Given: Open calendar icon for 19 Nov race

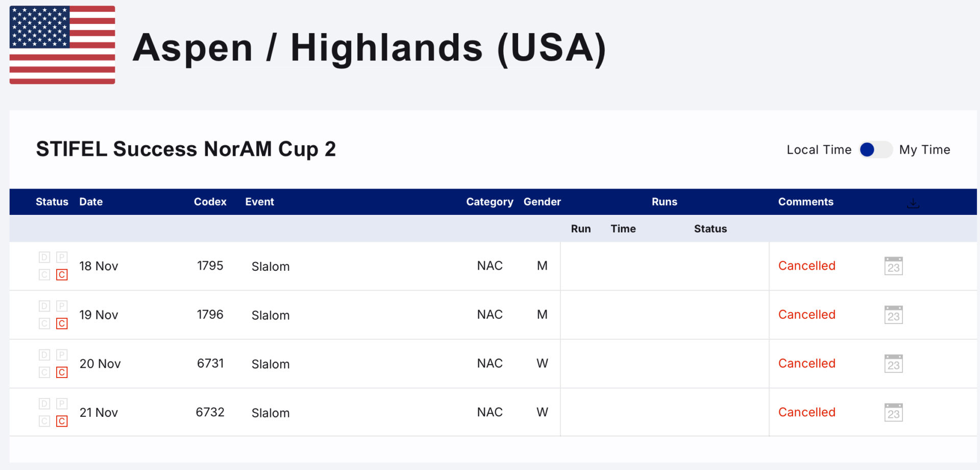Looking at the screenshot, I should click(x=893, y=315).
